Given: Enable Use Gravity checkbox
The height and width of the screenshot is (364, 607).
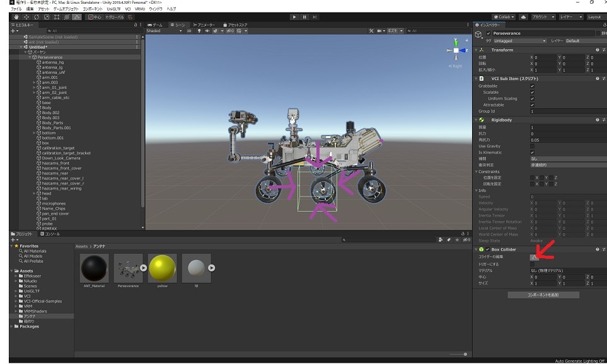Looking at the screenshot, I should coord(532,146).
